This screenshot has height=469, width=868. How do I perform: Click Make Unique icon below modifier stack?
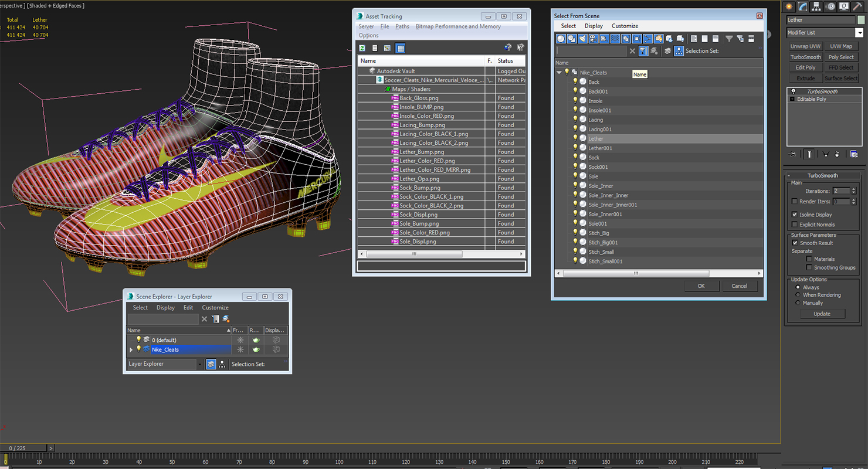click(x=825, y=154)
